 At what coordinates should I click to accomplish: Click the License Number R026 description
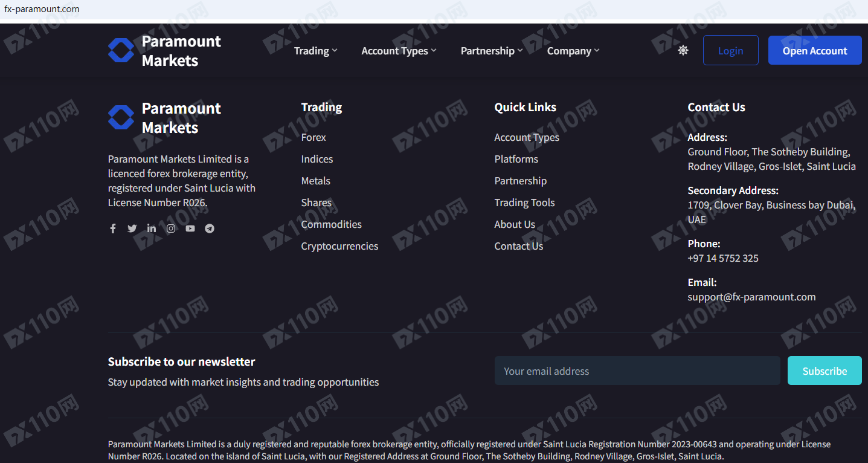tap(182, 181)
